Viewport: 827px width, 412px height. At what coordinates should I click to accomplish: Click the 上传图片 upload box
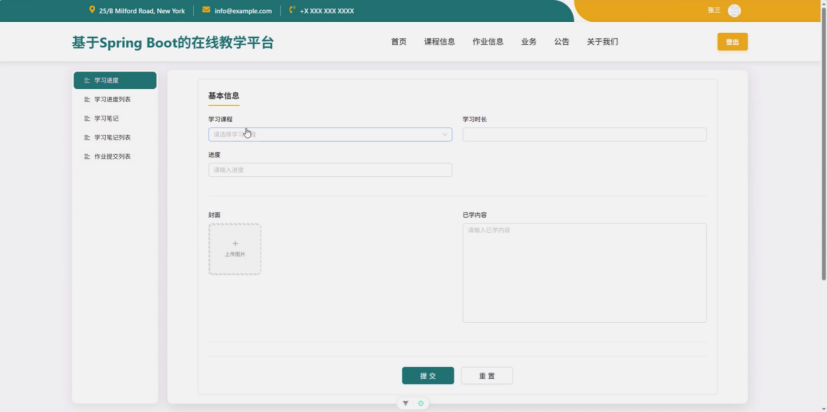tap(235, 249)
